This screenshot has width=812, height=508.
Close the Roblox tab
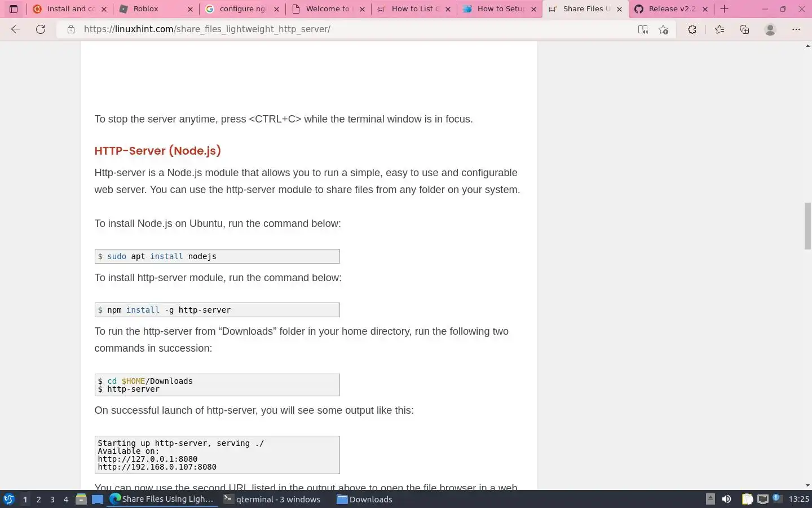coord(190,9)
